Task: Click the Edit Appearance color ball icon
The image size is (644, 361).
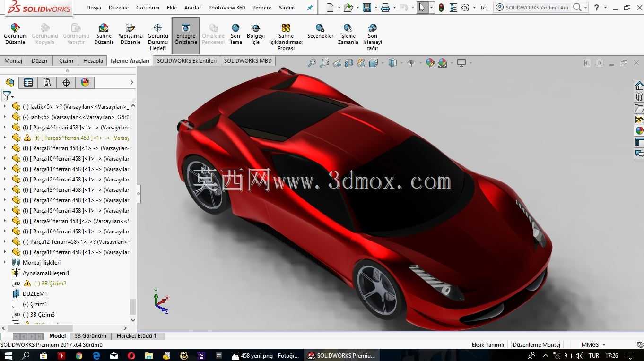Action: click(430, 63)
